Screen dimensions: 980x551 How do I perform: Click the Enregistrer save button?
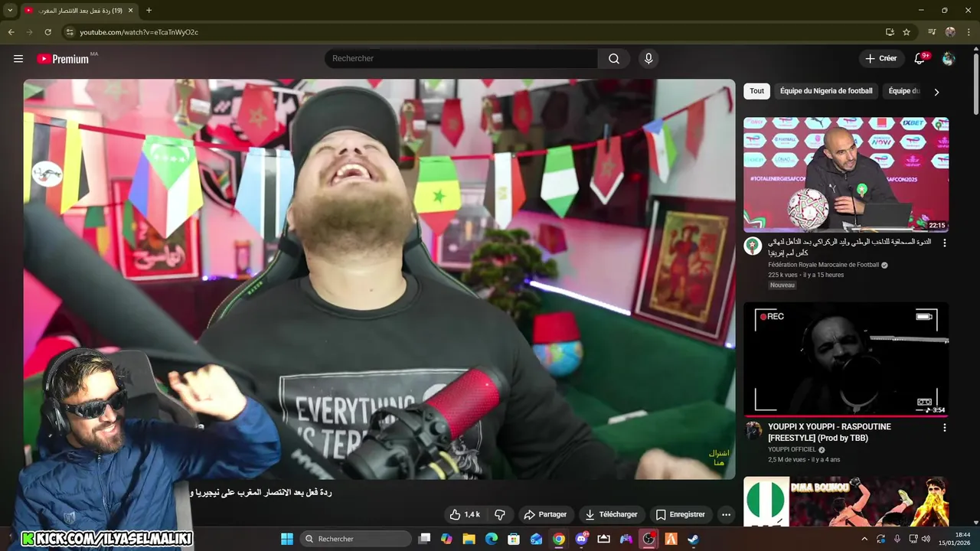click(x=681, y=515)
